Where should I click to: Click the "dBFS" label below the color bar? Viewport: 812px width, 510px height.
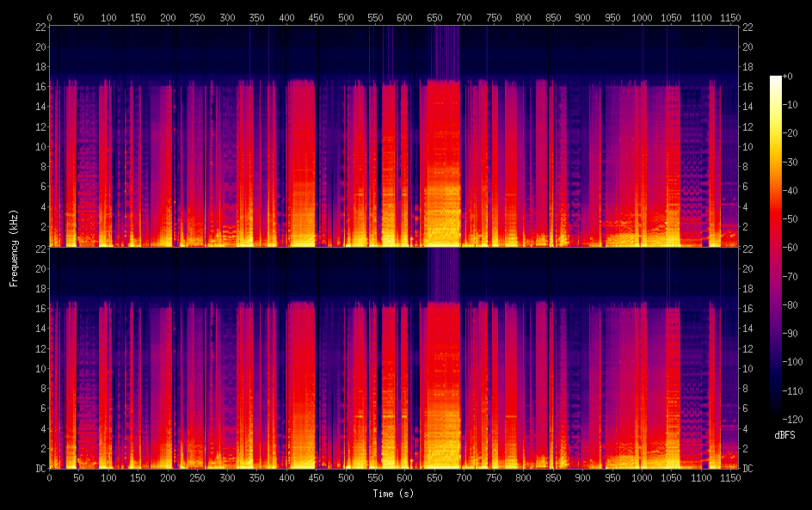tap(784, 435)
